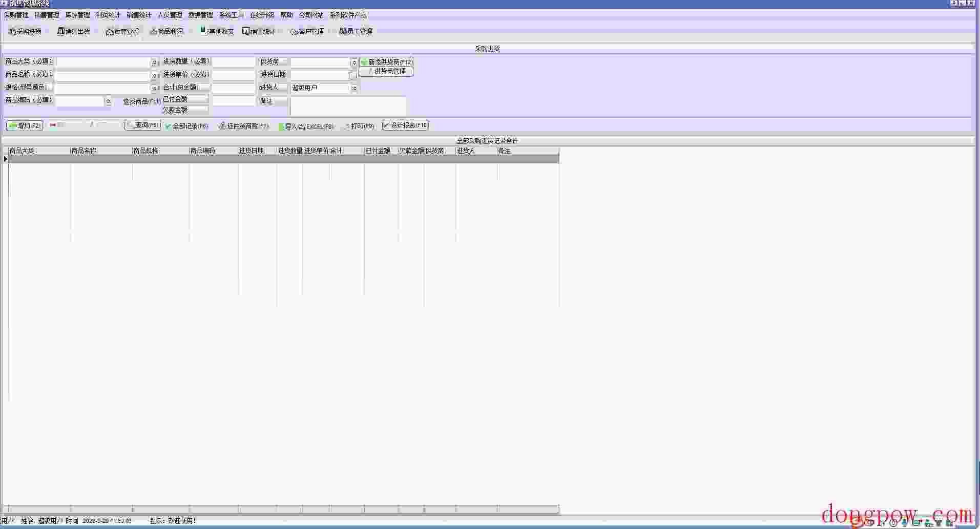The width and height of the screenshot is (980, 529).
Task: Expand the 商品编码 dropdown arrow
Action: point(108,101)
